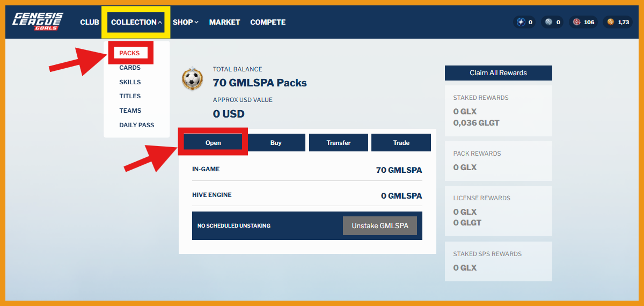Go to the MARKET page

click(x=224, y=22)
